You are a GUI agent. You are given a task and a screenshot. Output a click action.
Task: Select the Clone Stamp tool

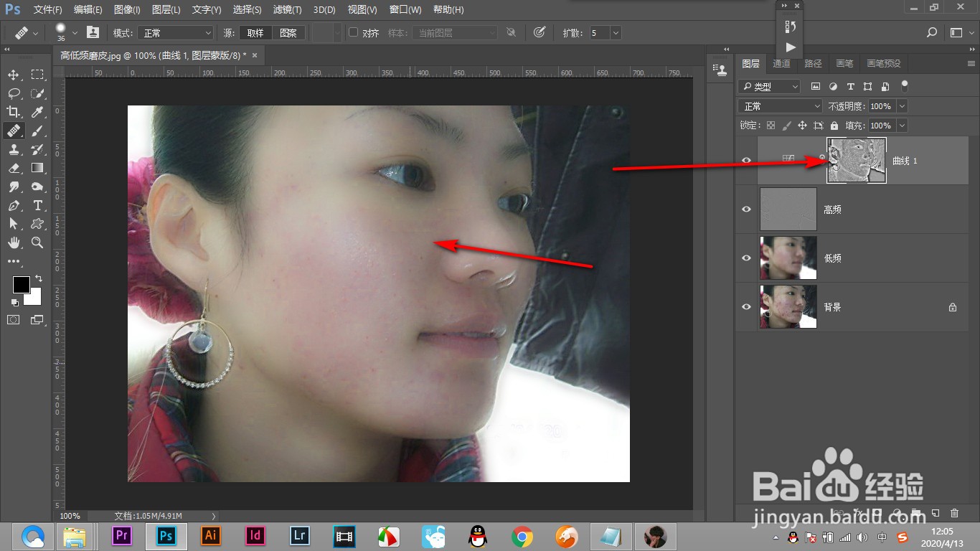coord(14,149)
